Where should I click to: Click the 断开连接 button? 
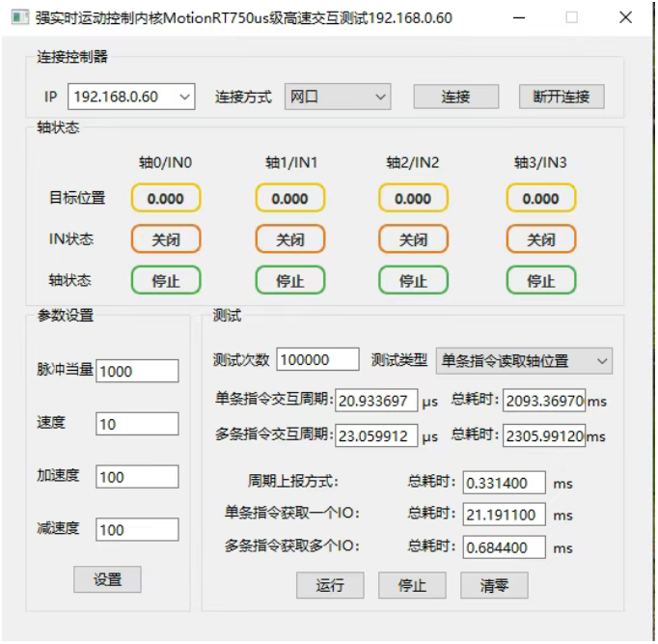pyautogui.click(x=562, y=97)
